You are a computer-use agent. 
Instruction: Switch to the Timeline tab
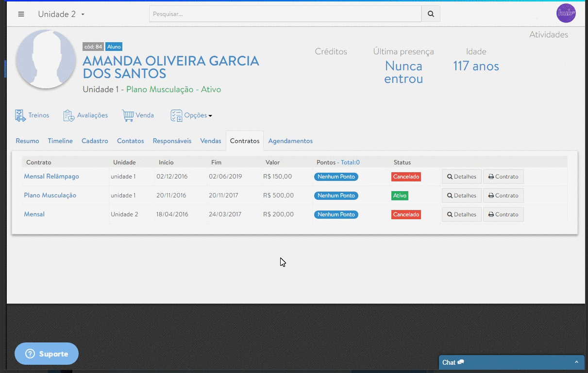click(60, 141)
